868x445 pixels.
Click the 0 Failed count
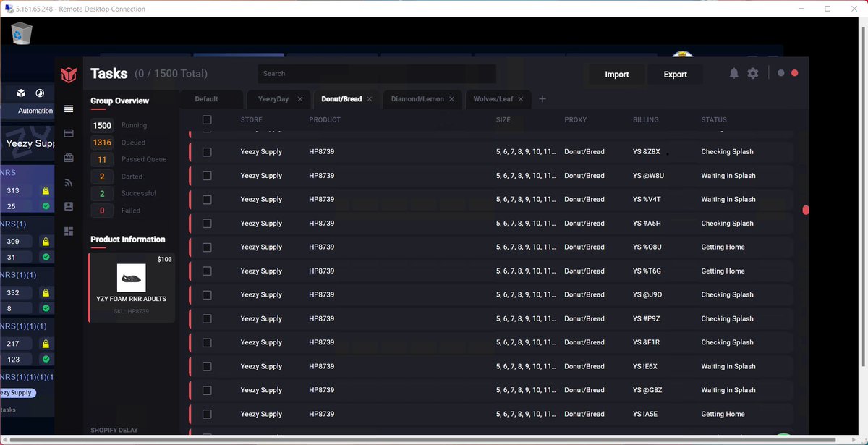click(x=103, y=211)
